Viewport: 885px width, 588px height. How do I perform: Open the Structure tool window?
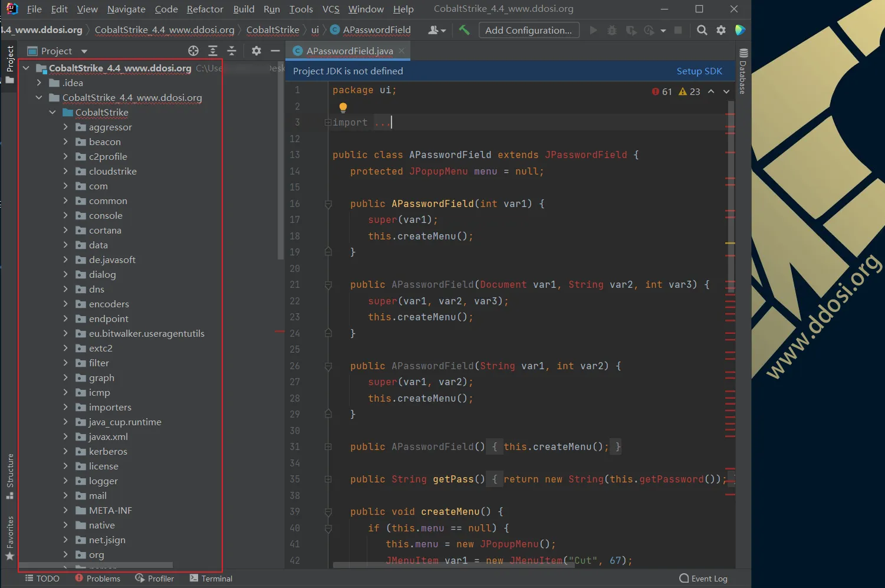tap(10, 477)
